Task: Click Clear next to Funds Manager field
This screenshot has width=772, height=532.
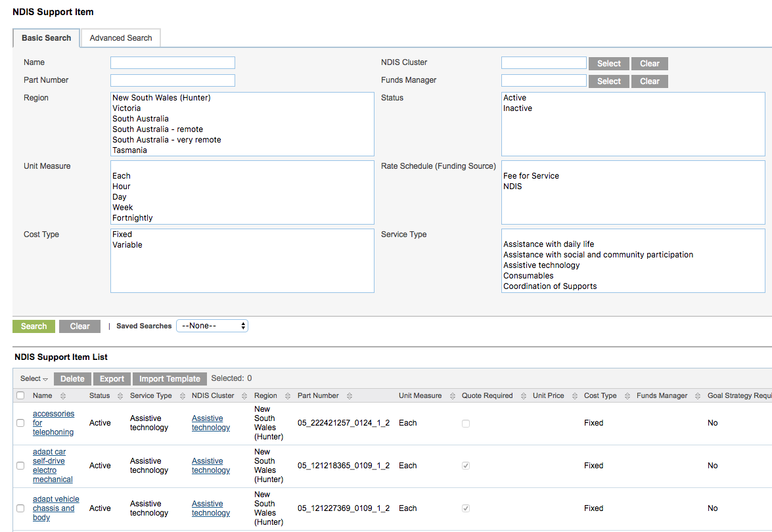Action: (649, 81)
